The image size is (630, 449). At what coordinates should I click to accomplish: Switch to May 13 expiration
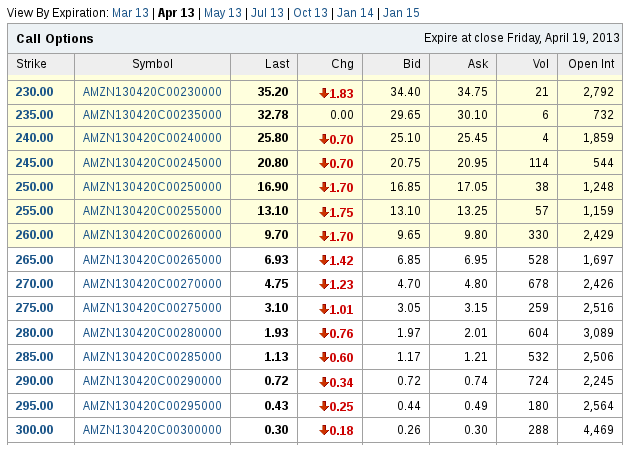(223, 13)
